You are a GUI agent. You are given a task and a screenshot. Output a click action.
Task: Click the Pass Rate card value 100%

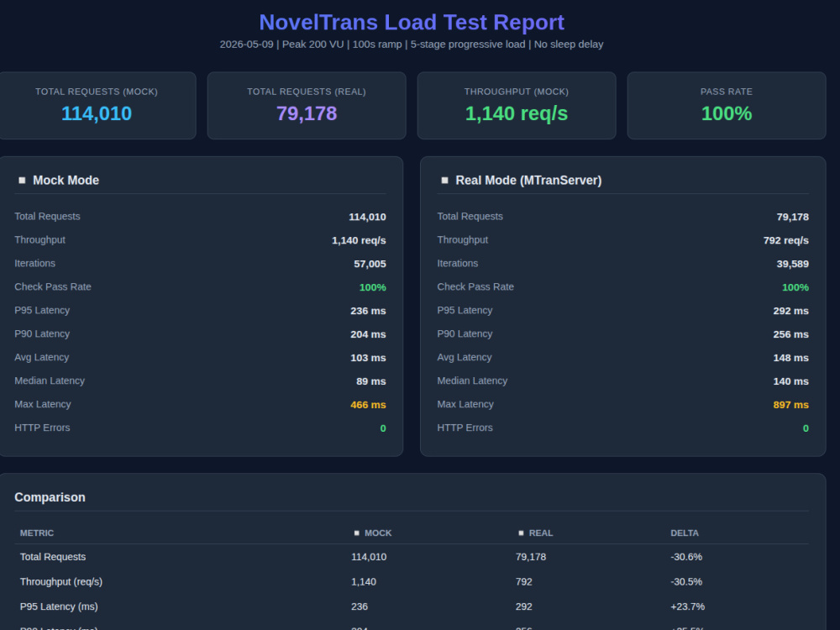pyautogui.click(x=727, y=113)
